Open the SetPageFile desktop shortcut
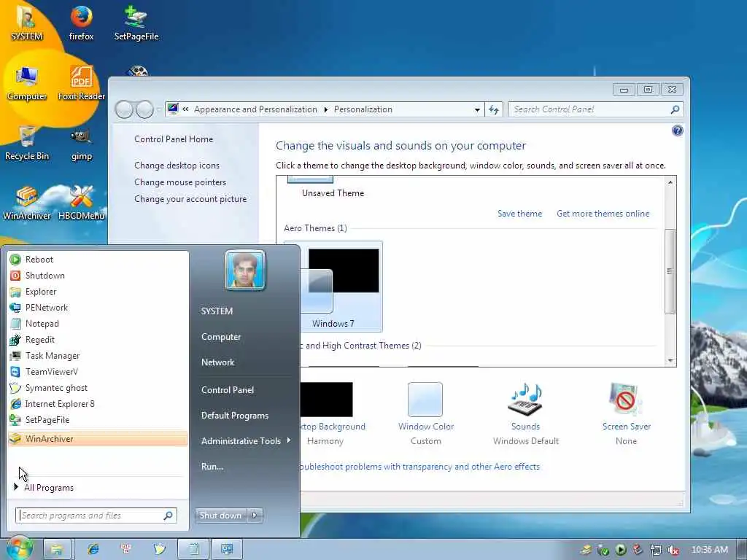This screenshot has height=560, width=747. pyautogui.click(x=136, y=23)
